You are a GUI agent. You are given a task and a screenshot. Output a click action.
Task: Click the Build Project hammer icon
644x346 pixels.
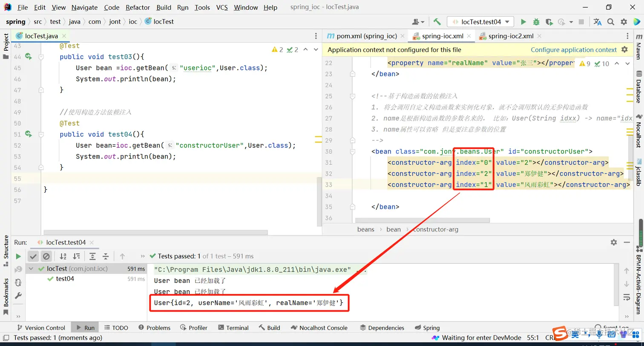(437, 22)
